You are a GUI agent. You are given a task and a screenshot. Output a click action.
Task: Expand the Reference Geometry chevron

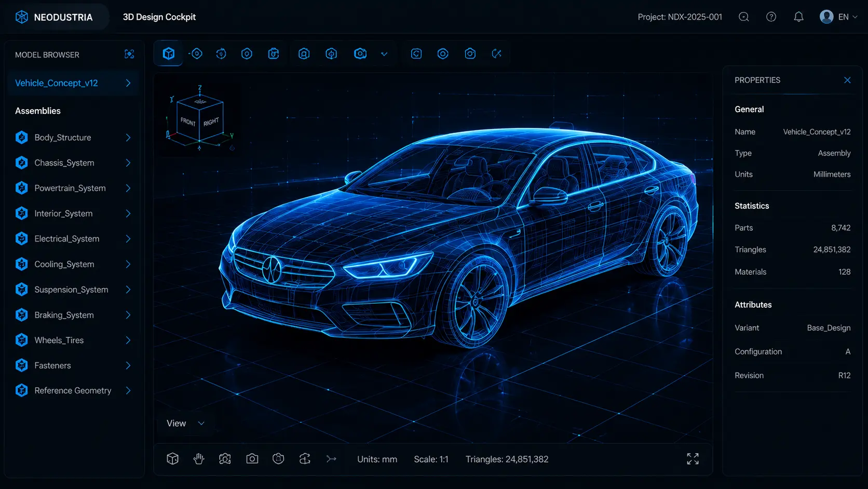coord(128,390)
